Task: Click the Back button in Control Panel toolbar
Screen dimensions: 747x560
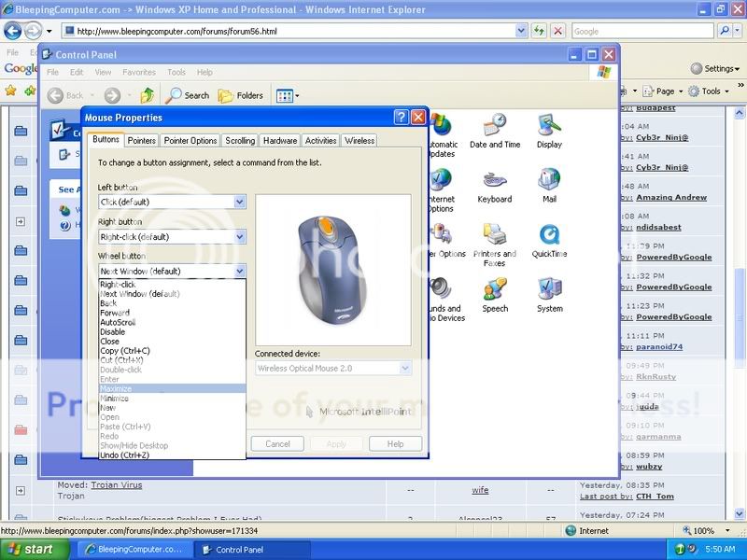Action: (65, 95)
